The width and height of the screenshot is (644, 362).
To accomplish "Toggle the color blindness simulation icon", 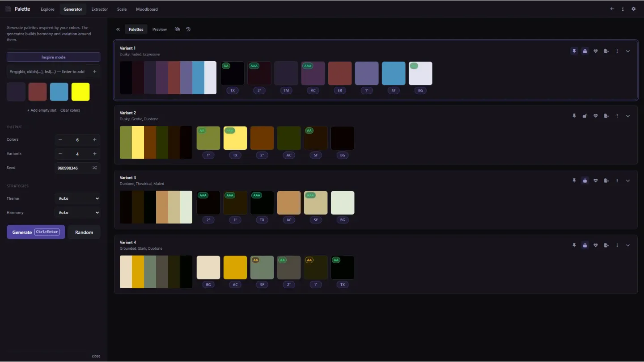I will pyautogui.click(x=178, y=29).
